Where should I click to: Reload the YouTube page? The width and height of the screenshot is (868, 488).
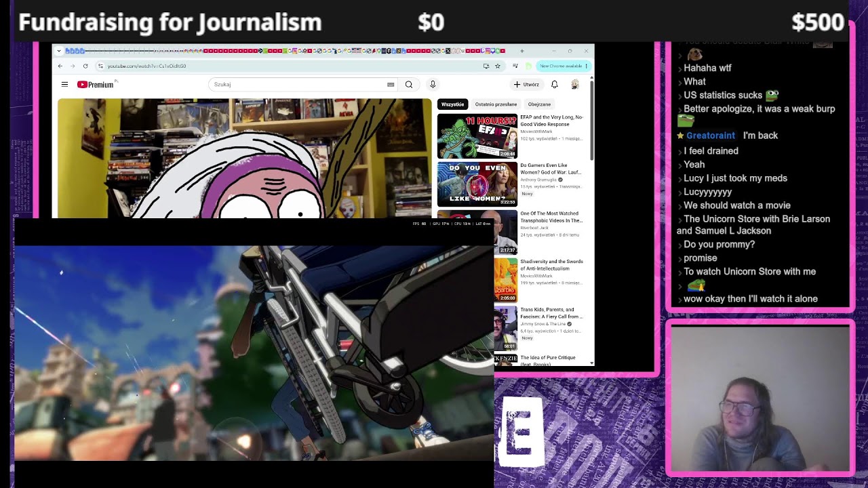click(x=85, y=66)
